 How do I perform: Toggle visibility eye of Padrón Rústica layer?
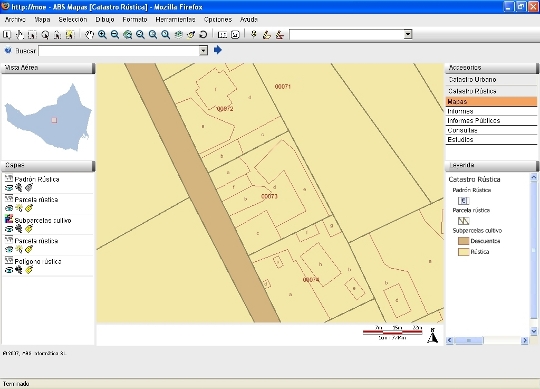[9, 188]
